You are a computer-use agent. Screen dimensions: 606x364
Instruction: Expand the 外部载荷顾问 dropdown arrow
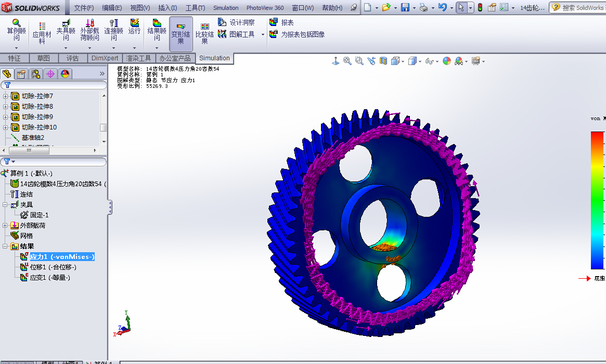(89, 48)
